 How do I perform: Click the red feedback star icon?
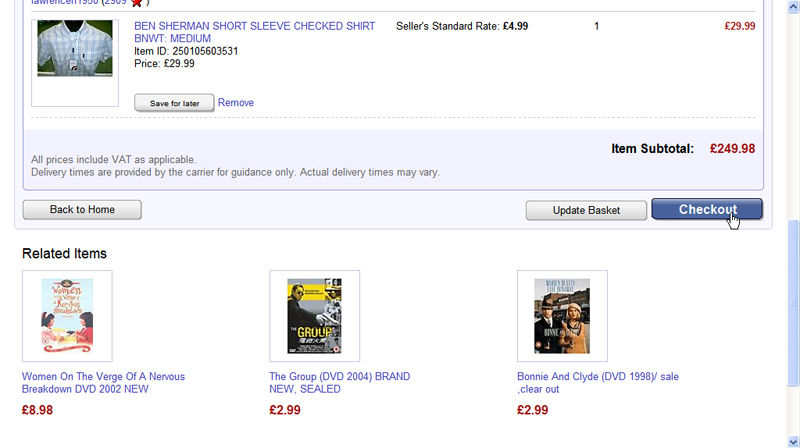(x=136, y=3)
